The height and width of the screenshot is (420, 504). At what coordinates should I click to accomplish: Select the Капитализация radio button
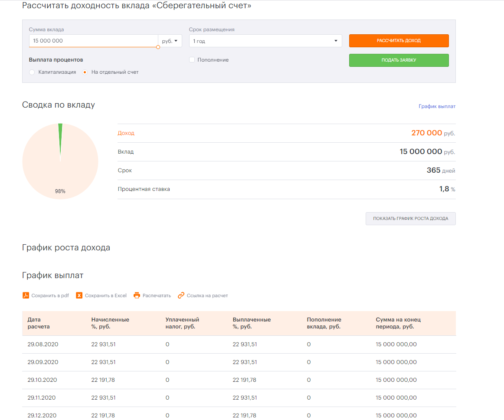(32, 72)
